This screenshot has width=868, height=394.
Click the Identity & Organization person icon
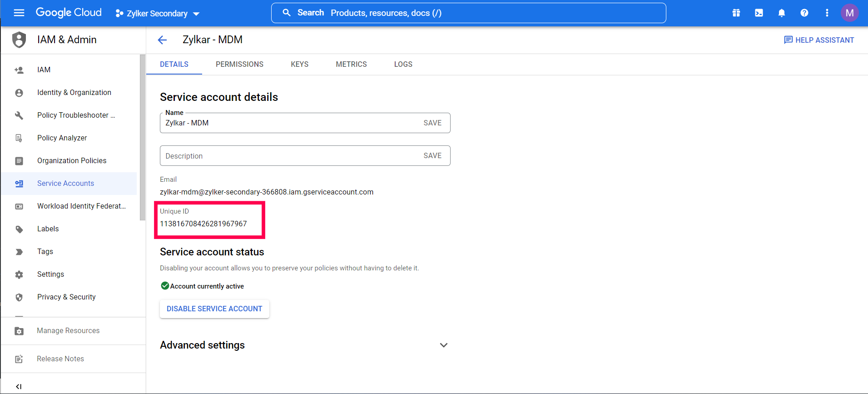tap(19, 93)
